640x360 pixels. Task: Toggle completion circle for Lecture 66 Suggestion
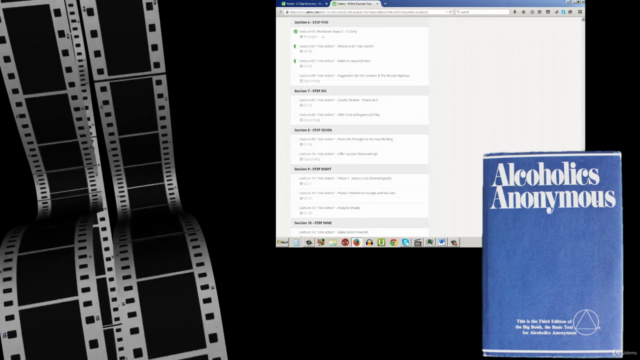point(296,76)
